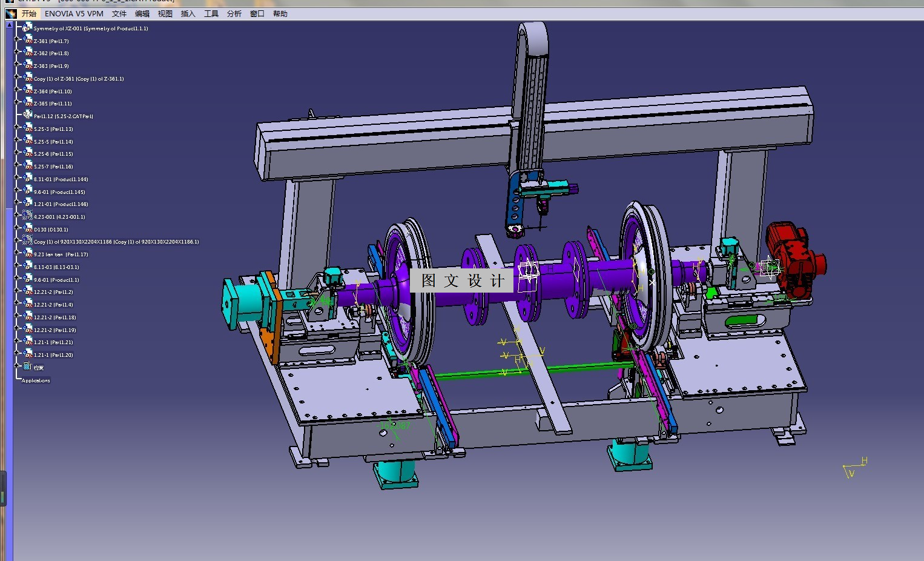924x561 pixels.
Task: Click the H/V axis indicator in the viewport corner
Action: click(x=855, y=468)
